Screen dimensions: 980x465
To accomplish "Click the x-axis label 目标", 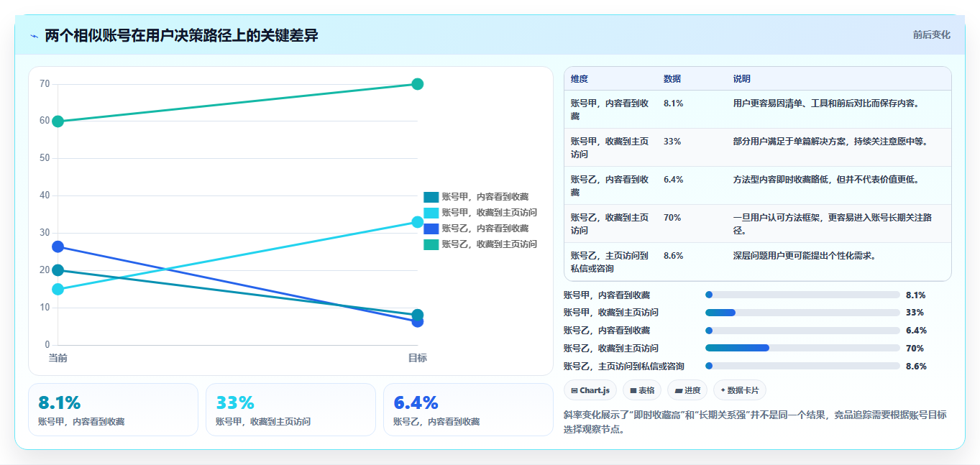I will click(x=417, y=357).
